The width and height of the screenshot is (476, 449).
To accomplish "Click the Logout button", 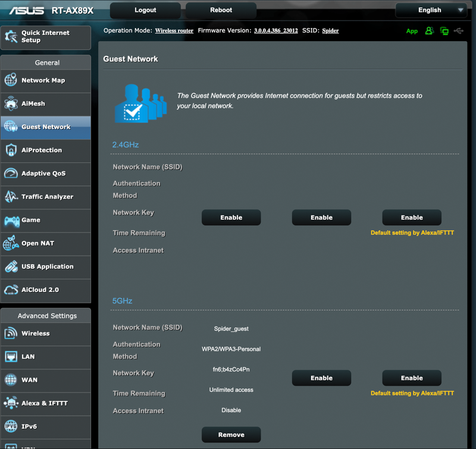I will click(145, 10).
